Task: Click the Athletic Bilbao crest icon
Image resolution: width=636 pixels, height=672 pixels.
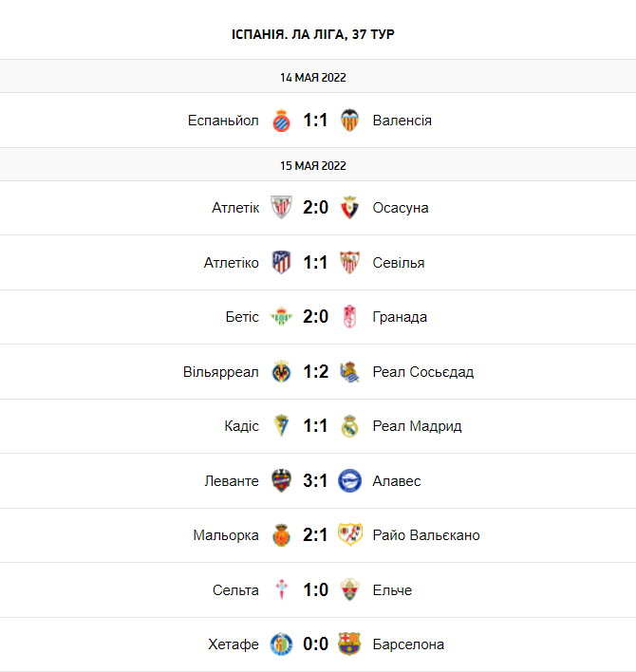Action: (x=281, y=208)
